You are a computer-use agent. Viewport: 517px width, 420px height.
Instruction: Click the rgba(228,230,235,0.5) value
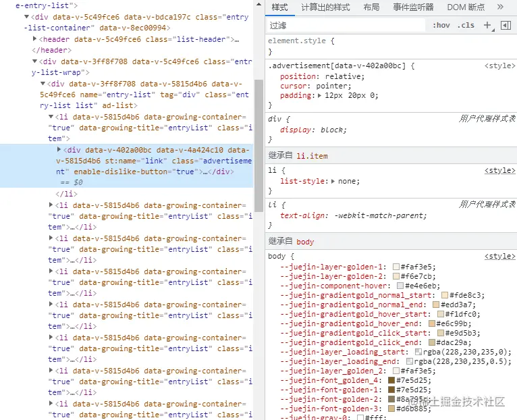click(460, 362)
